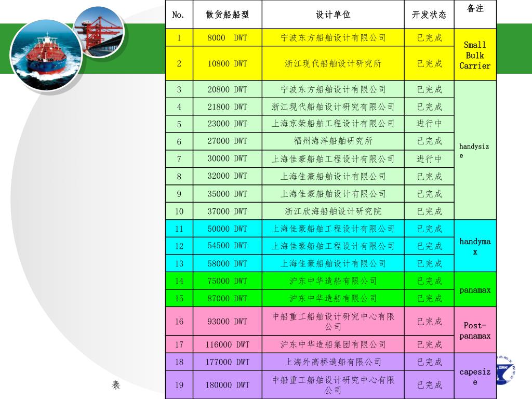Select the 'handymax' remark cell

coord(475,246)
